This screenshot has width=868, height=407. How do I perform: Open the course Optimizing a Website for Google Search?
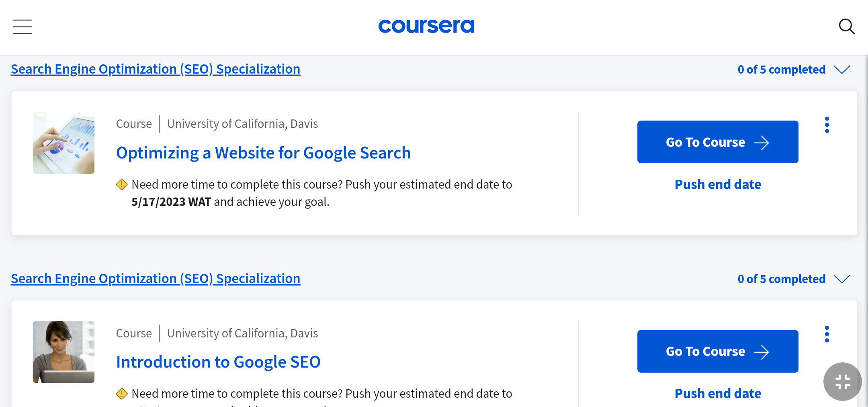264,152
